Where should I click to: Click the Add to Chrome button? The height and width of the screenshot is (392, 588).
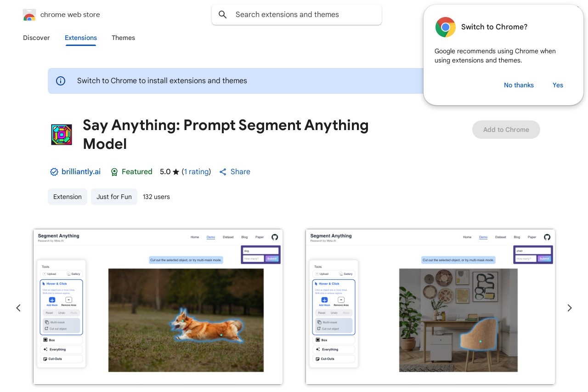pyautogui.click(x=506, y=130)
